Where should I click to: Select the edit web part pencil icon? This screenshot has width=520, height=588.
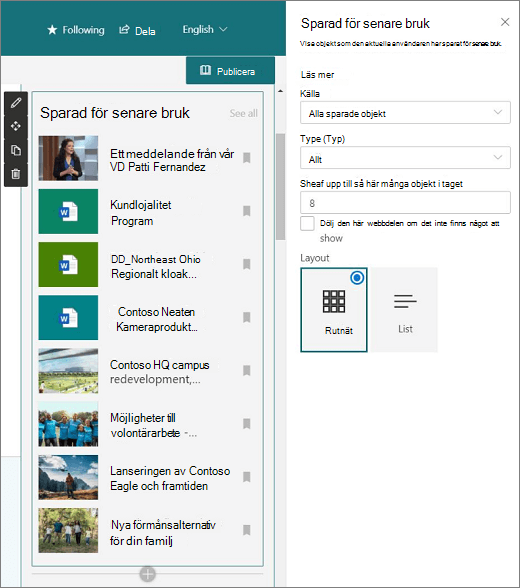tap(16, 102)
